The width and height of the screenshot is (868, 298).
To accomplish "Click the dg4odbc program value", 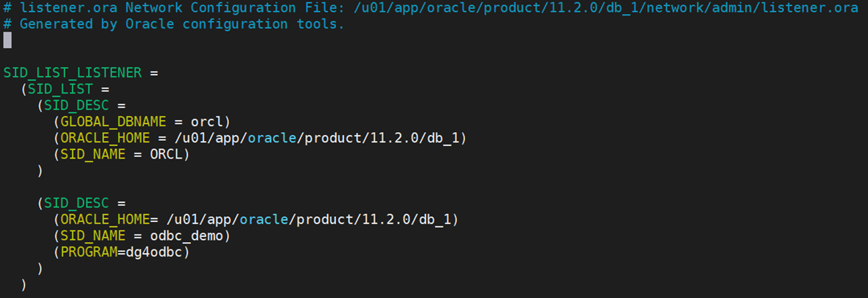I will [x=154, y=252].
